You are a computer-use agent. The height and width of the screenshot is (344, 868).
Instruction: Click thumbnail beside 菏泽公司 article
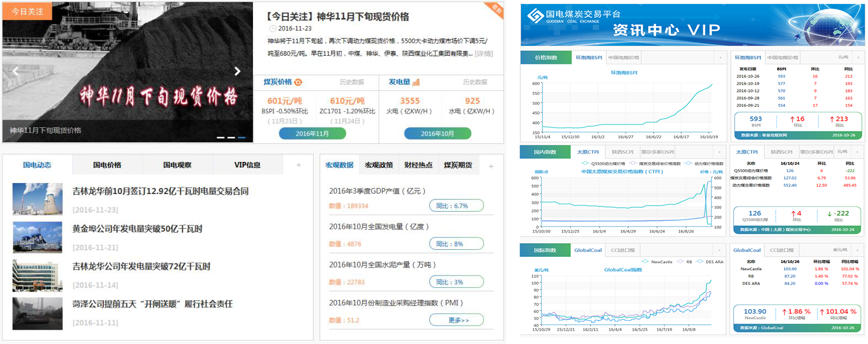coord(37,313)
